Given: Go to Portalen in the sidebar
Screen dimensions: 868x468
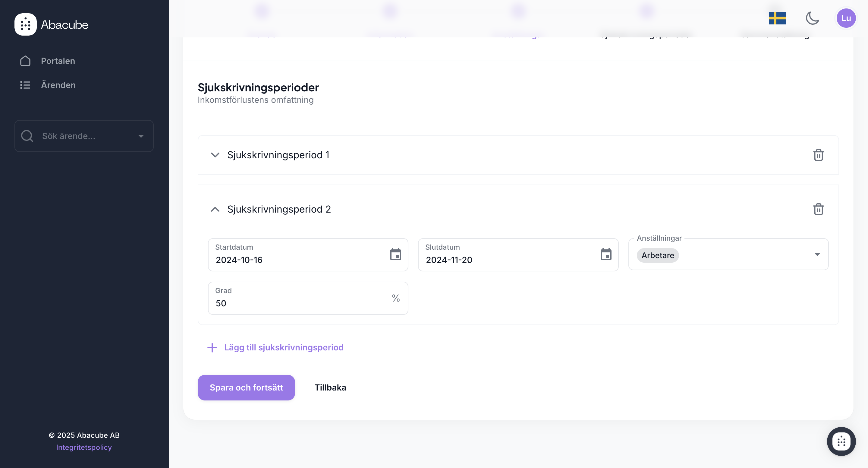Looking at the screenshot, I should pyautogui.click(x=58, y=61).
